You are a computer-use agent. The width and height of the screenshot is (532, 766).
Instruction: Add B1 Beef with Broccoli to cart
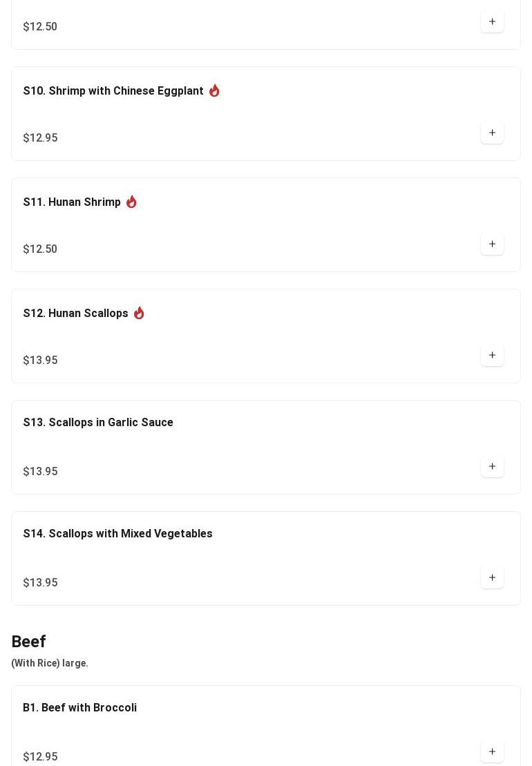coord(492,751)
